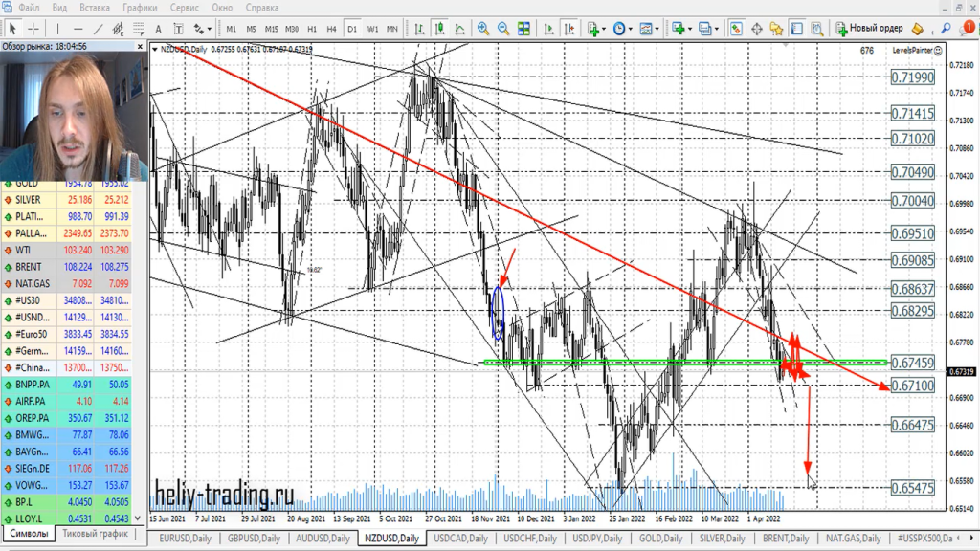Image resolution: width=980 pixels, height=551 pixels.
Task: Open the Сервис menu
Action: point(183,8)
